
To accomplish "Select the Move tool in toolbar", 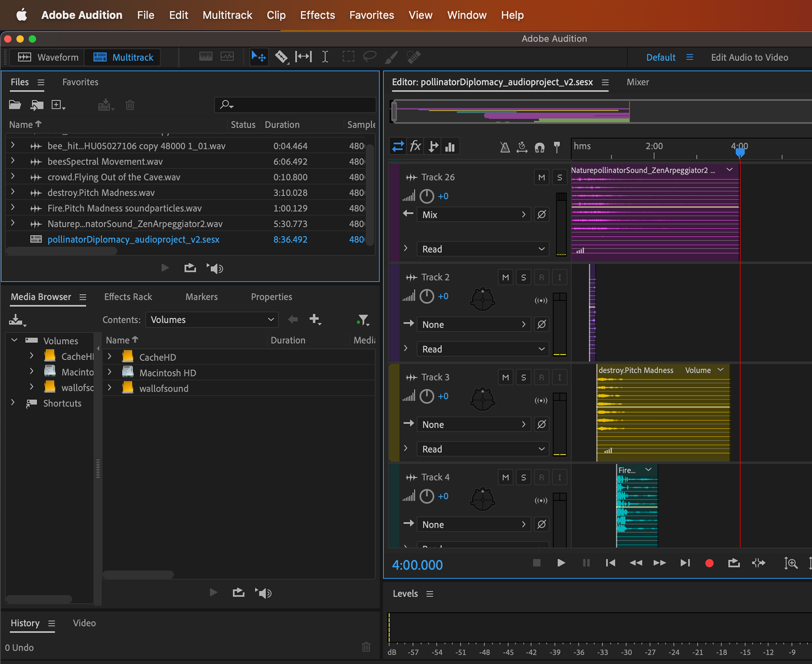I will (x=258, y=57).
